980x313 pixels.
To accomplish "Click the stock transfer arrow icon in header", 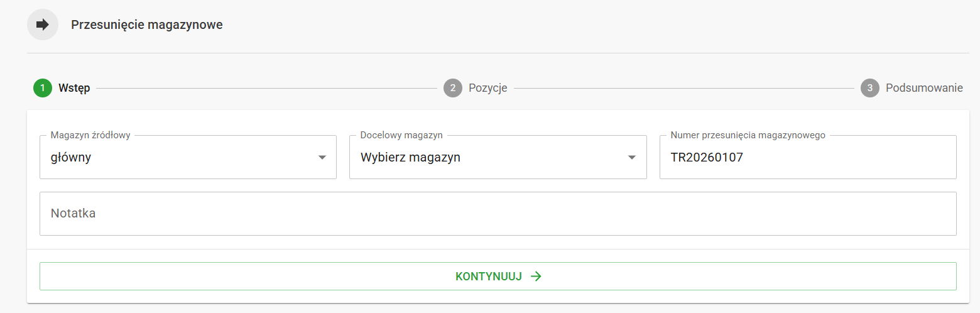I will coord(43,25).
